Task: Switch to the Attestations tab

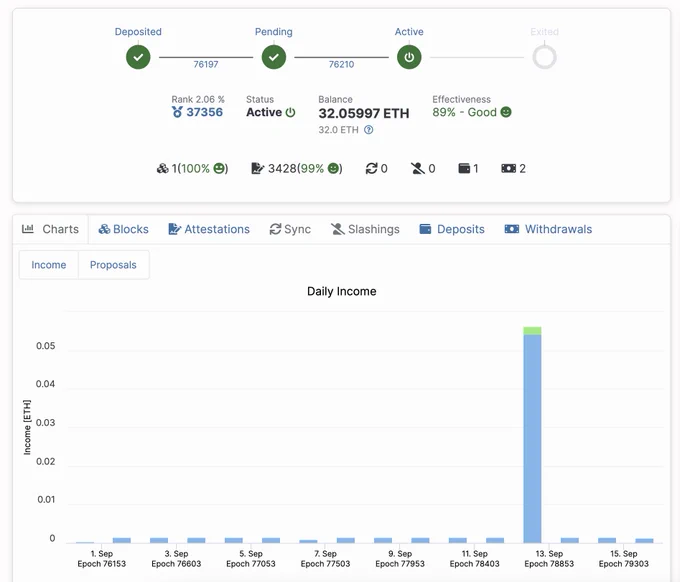Action: coord(209,229)
